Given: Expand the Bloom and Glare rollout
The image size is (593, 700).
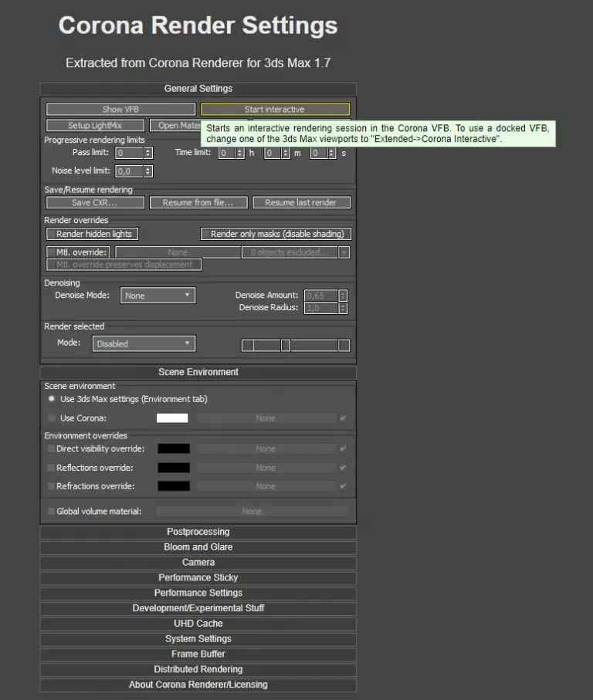Looking at the screenshot, I should [198, 547].
